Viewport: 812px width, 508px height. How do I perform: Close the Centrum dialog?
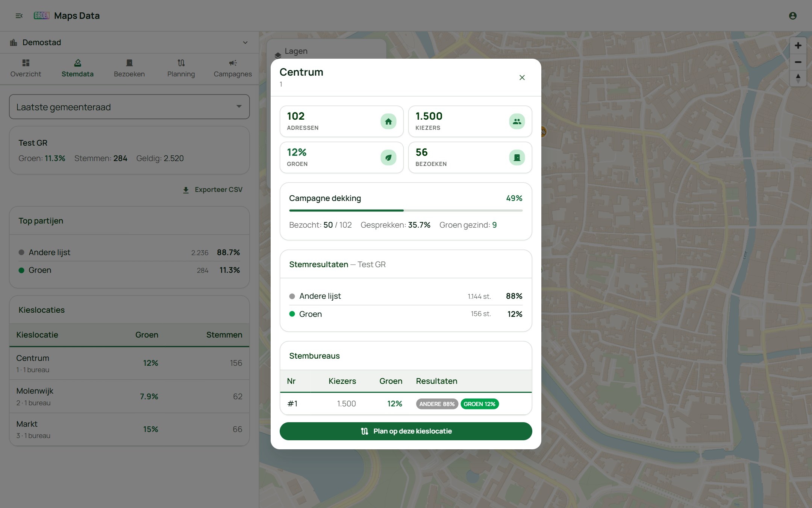[522, 78]
